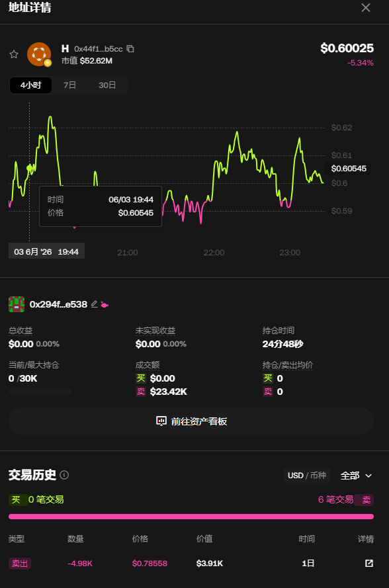Click the 03 6月 '26 19:44 time label
Image resolution: width=389 pixels, height=588 pixels.
(x=46, y=251)
